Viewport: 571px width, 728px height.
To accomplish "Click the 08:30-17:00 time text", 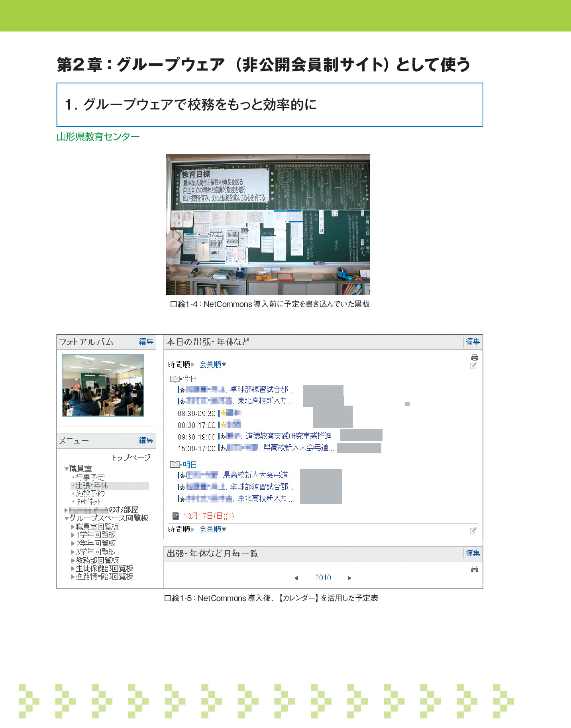I will (x=196, y=425).
